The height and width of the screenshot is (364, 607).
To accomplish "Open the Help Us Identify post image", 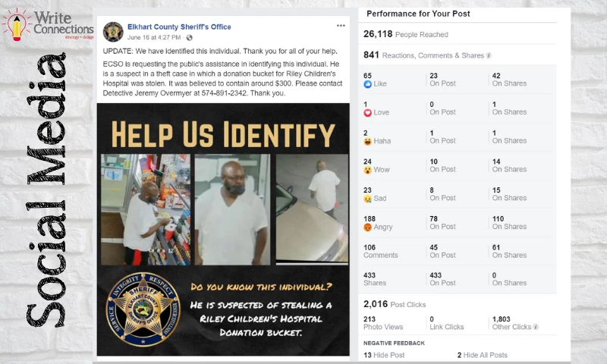I will (x=223, y=229).
